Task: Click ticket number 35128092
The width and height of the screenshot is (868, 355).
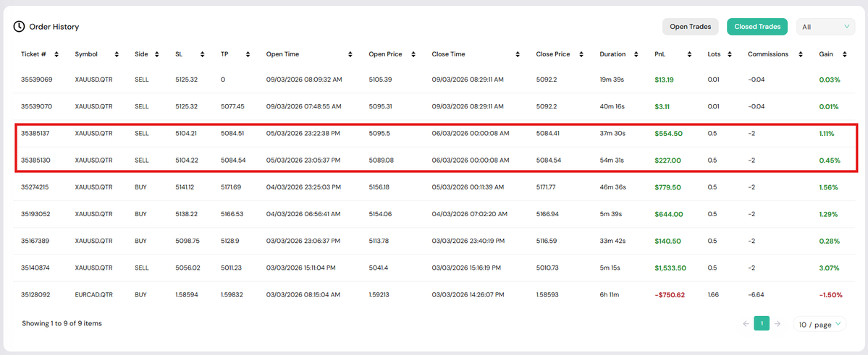Action: pos(35,295)
